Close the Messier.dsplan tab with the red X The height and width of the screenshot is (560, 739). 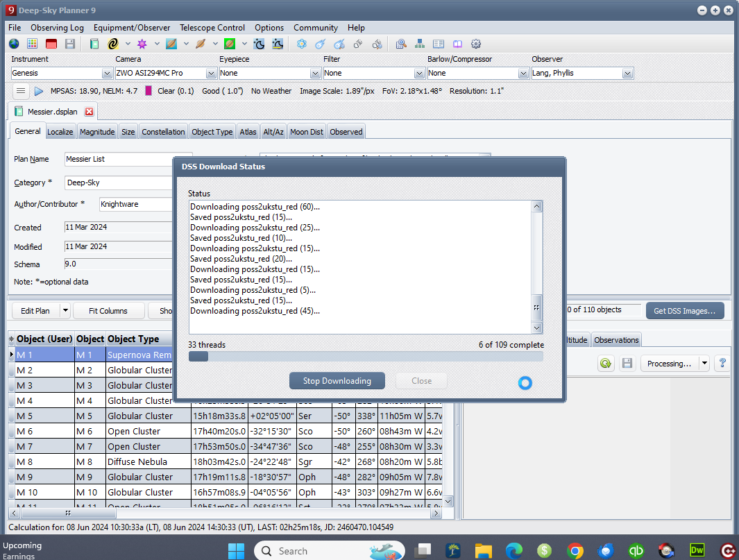[x=89, y=112]
